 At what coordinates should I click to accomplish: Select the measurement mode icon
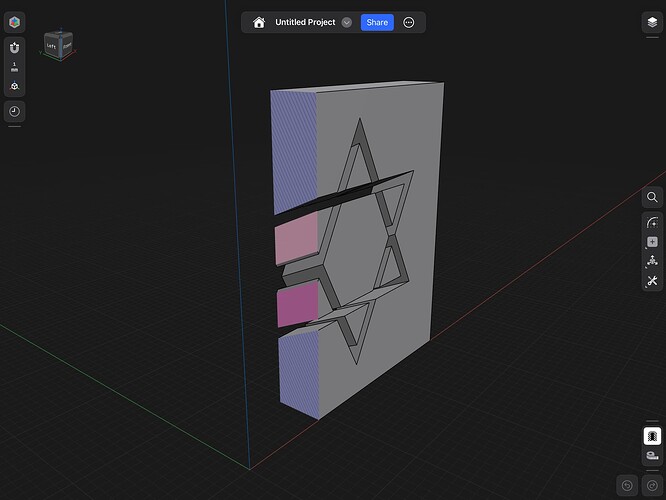[x=652, y=456]
